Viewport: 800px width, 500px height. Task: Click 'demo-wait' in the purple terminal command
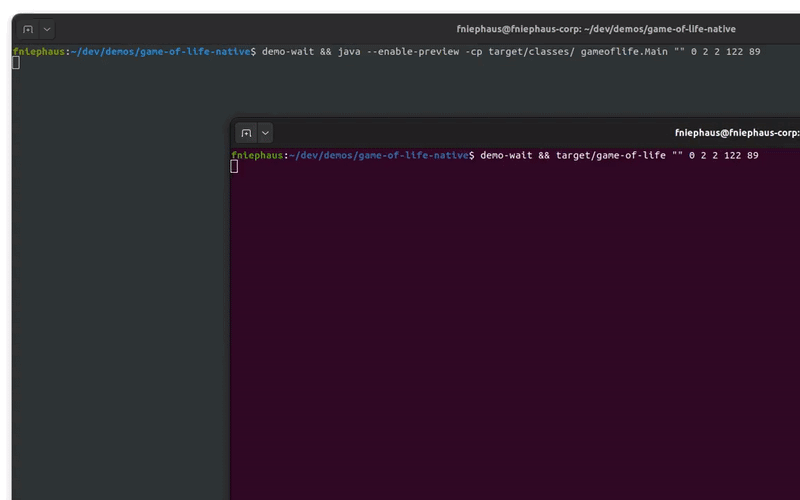(x=507, y=155)
